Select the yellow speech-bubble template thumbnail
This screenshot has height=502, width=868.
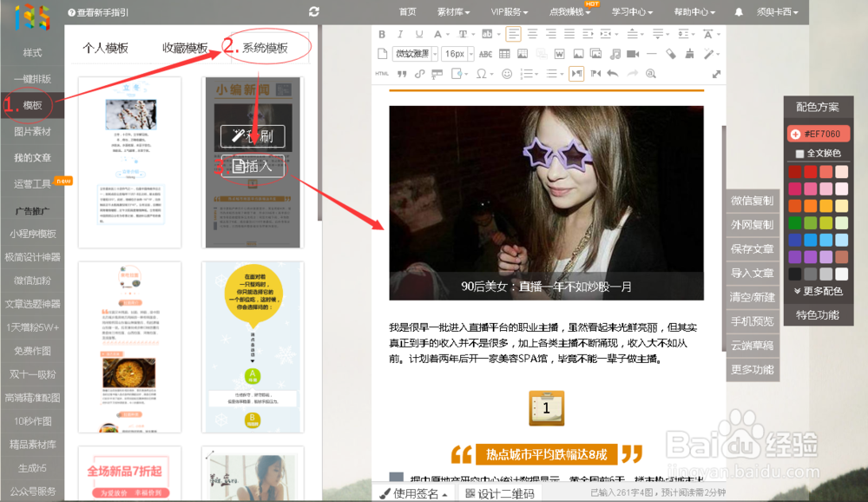point(253,347)
